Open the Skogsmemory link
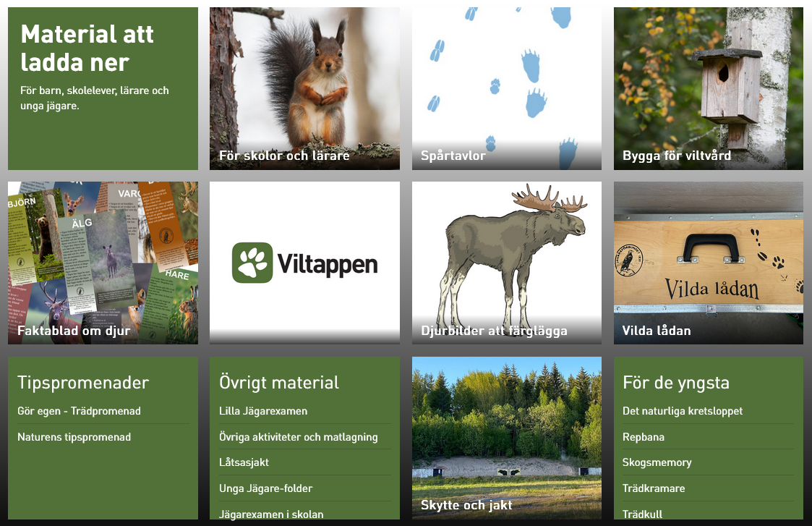Screen dimensions: 812x526 coord(657,462)
